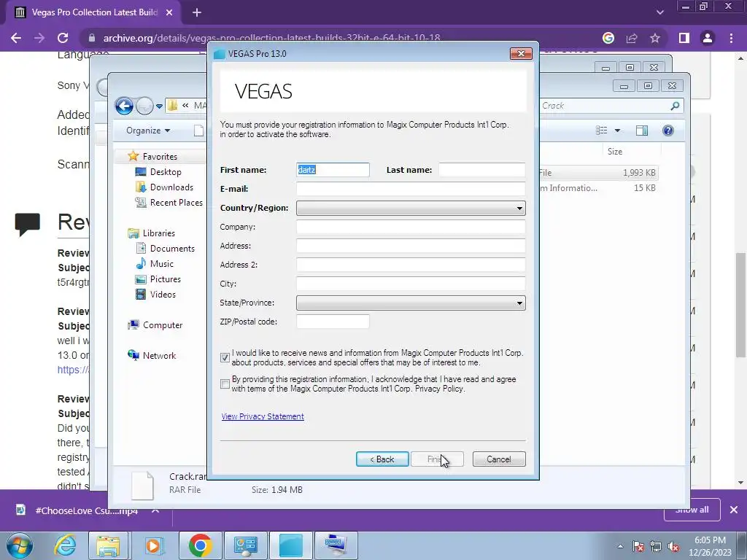Image resolution: width=747 pixels, height=560 pixels.
Task: Click the City input field
Action: 411,284
